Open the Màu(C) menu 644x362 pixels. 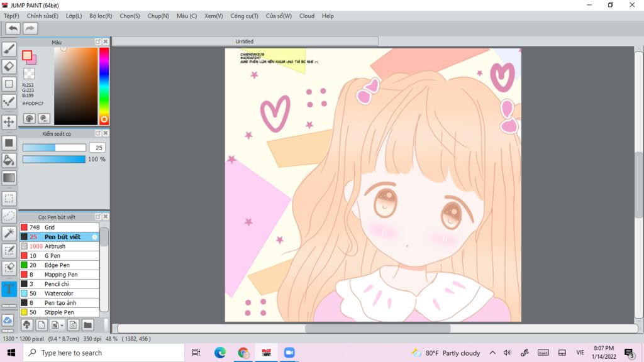tap(187, 16)
